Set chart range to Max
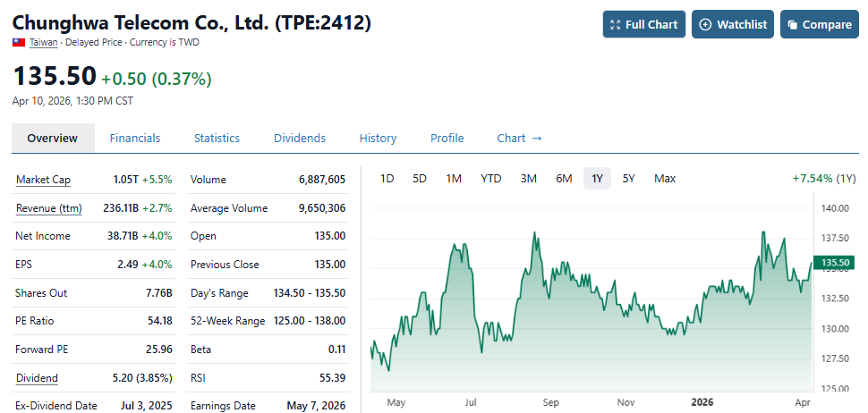Viewport: 868px width, 413px height. pos(665,179)
